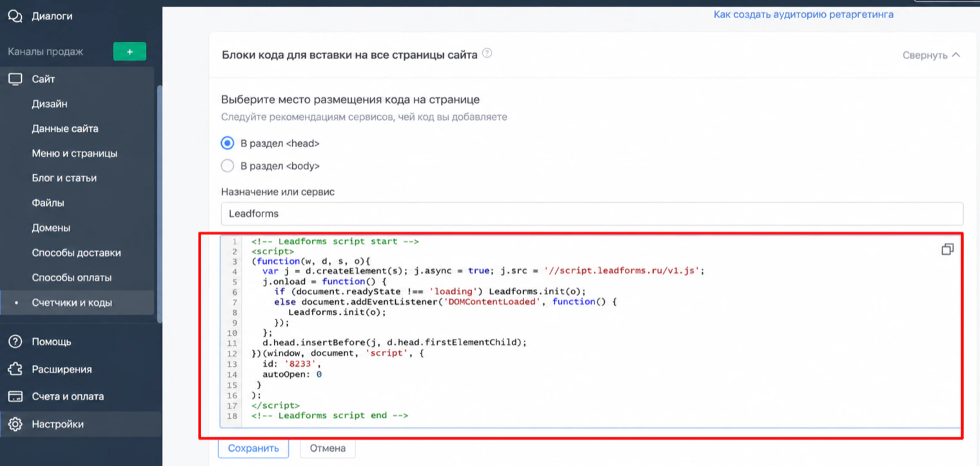The image size is (980, 466).
Task: Click the Настройки gear icon
Action: pos(15,424)
